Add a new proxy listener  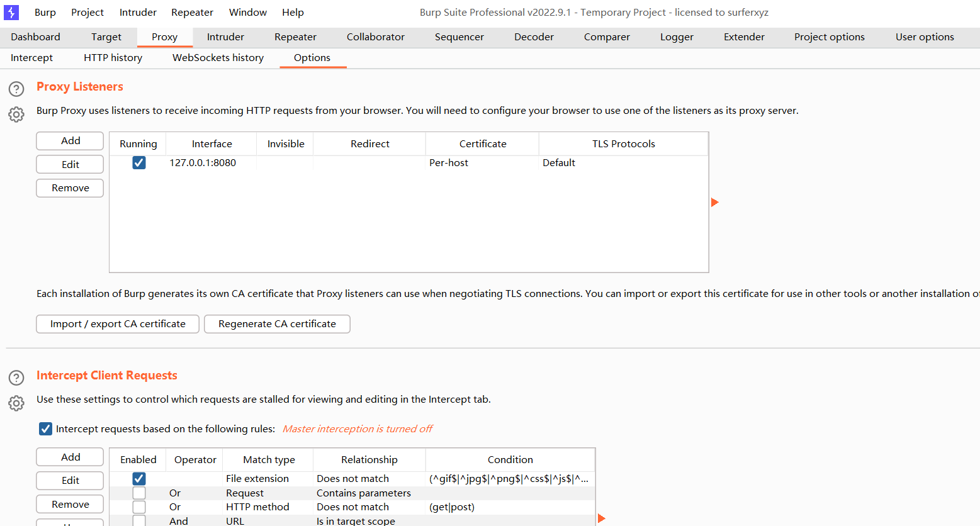pos(70,141)
